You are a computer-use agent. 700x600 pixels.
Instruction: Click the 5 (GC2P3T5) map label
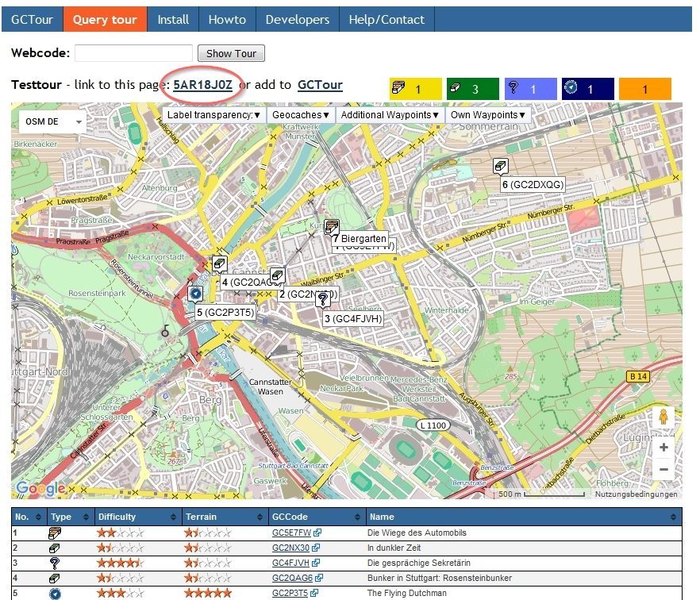point(225,313)
